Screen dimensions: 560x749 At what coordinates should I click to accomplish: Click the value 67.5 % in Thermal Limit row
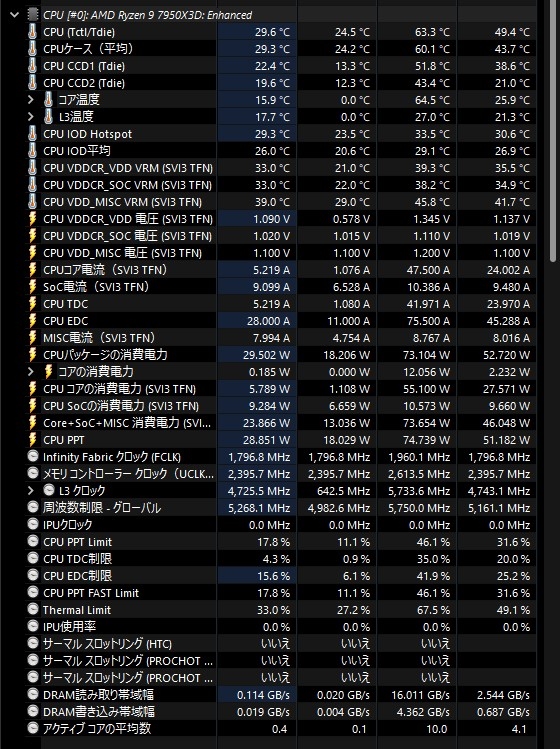coord(433,610)
